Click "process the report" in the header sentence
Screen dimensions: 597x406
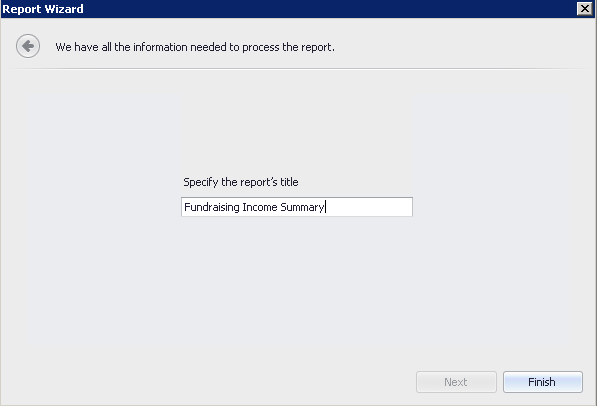[x=288, y=47]
